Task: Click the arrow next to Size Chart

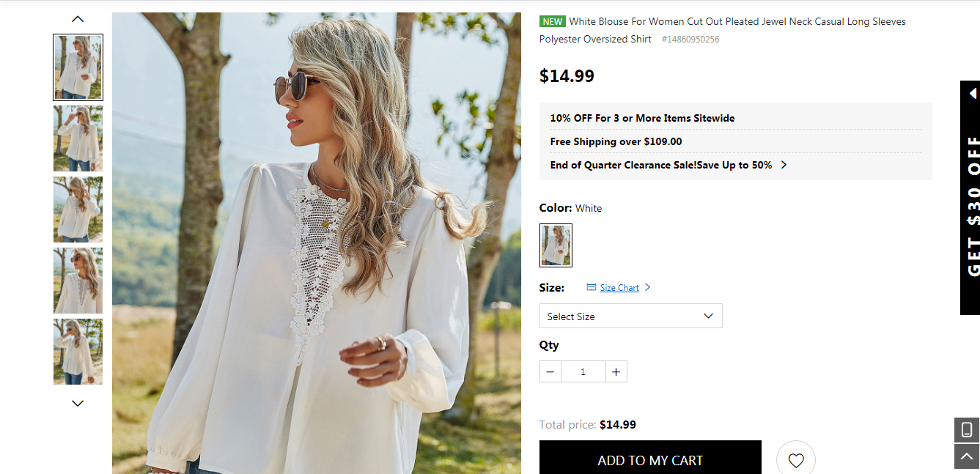Action: pos(647,287)
